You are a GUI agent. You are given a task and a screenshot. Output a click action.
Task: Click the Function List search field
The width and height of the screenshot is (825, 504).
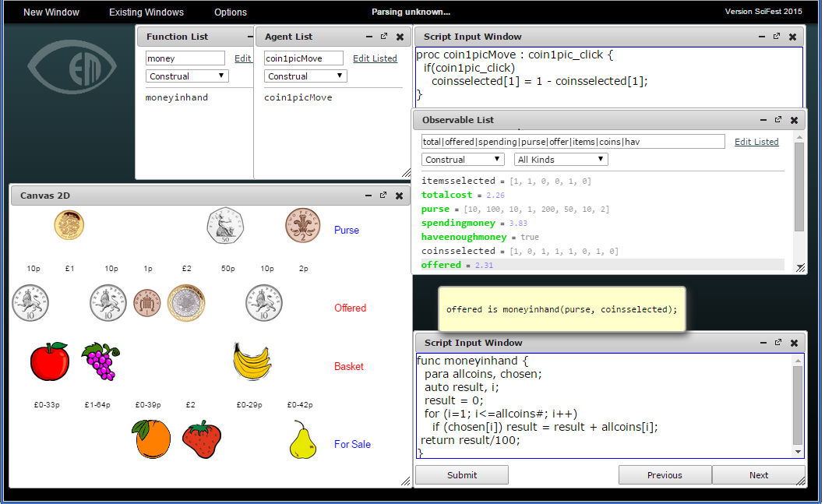[x=185, y=58]
